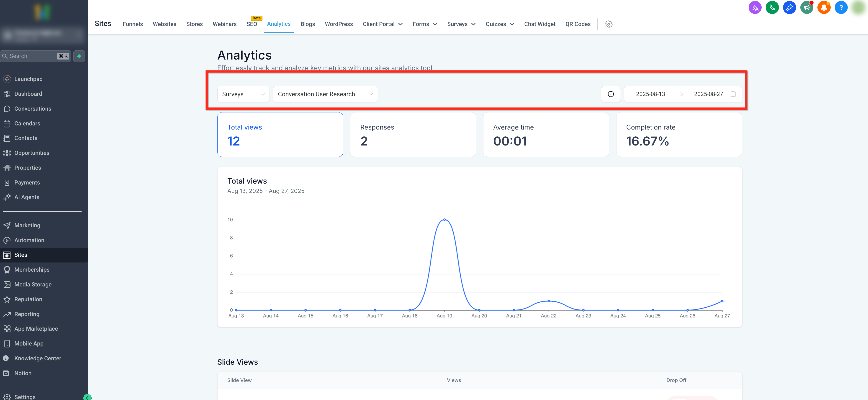
Task: Switch to the Funnels tab
Action: pos(133,24)
